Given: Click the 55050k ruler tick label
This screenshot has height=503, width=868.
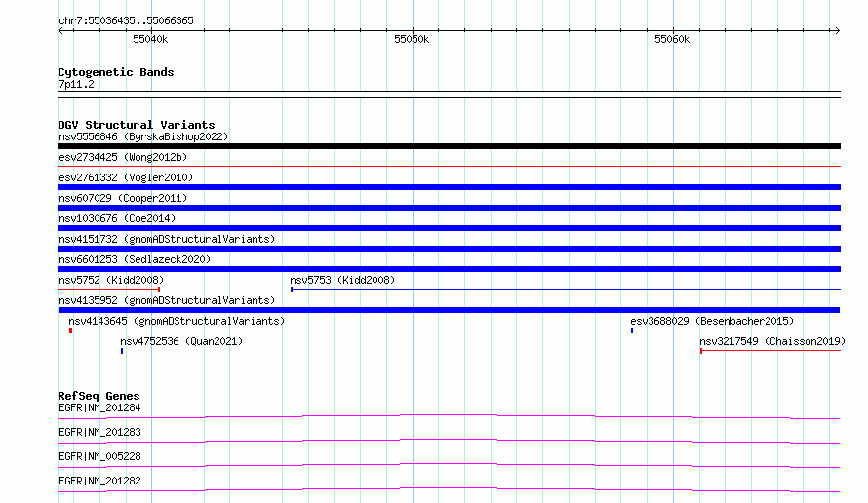Looking at the screenshot, I should [412, 39].
